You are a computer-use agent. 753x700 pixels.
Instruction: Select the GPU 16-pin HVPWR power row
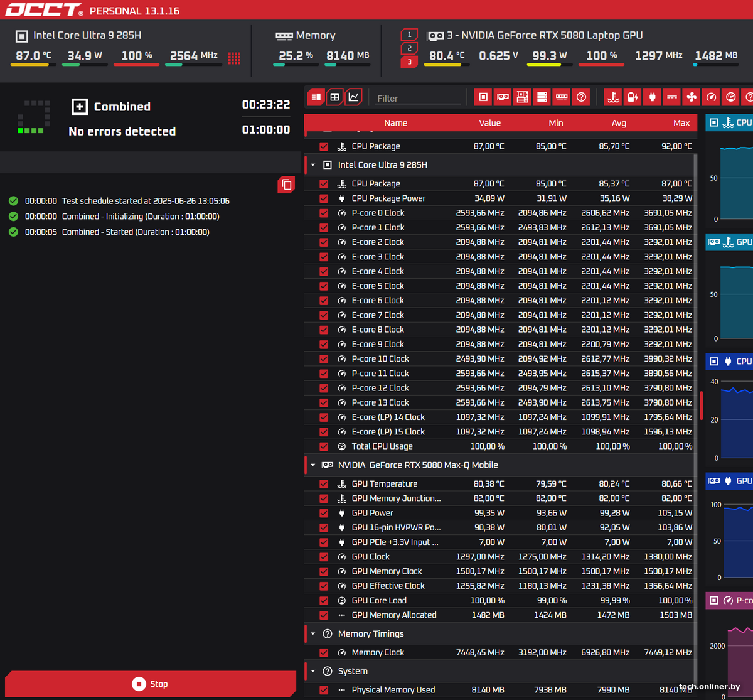pos(499,527)
